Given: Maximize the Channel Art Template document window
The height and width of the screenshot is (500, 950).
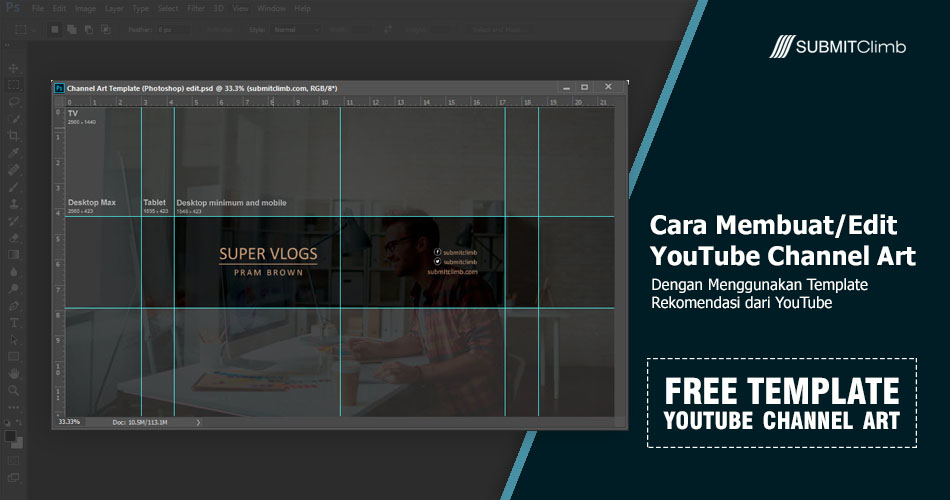Looking at the screenshot, I should (585, 87).
